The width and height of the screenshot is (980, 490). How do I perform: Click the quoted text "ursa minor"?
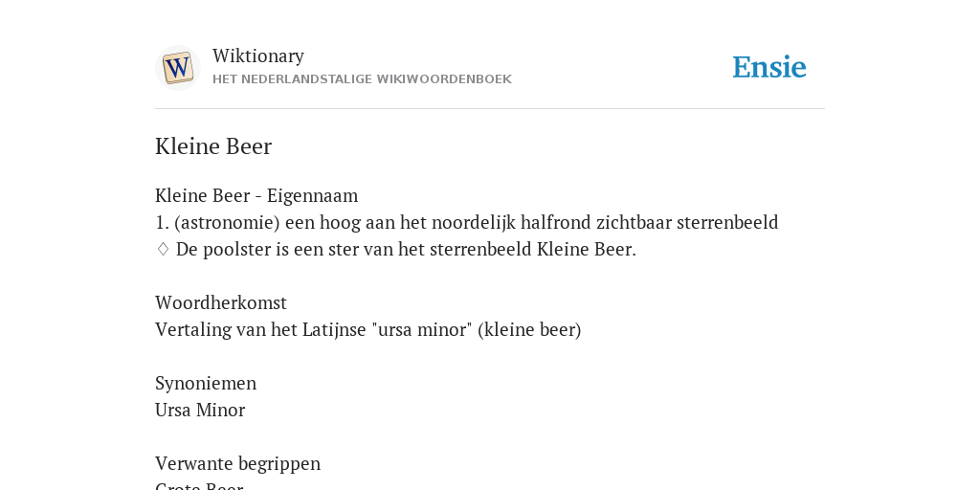coord(422,329)
